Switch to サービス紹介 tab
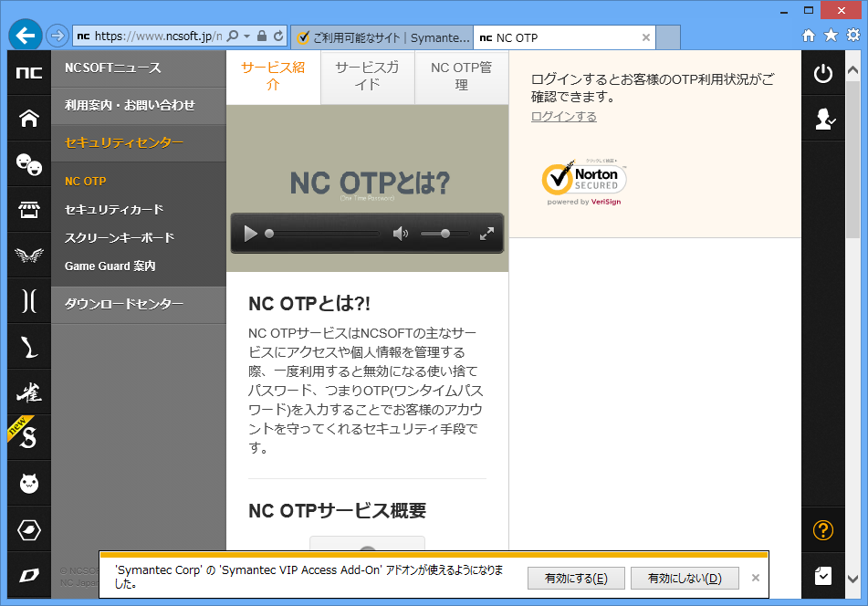 tap(274, 77)
